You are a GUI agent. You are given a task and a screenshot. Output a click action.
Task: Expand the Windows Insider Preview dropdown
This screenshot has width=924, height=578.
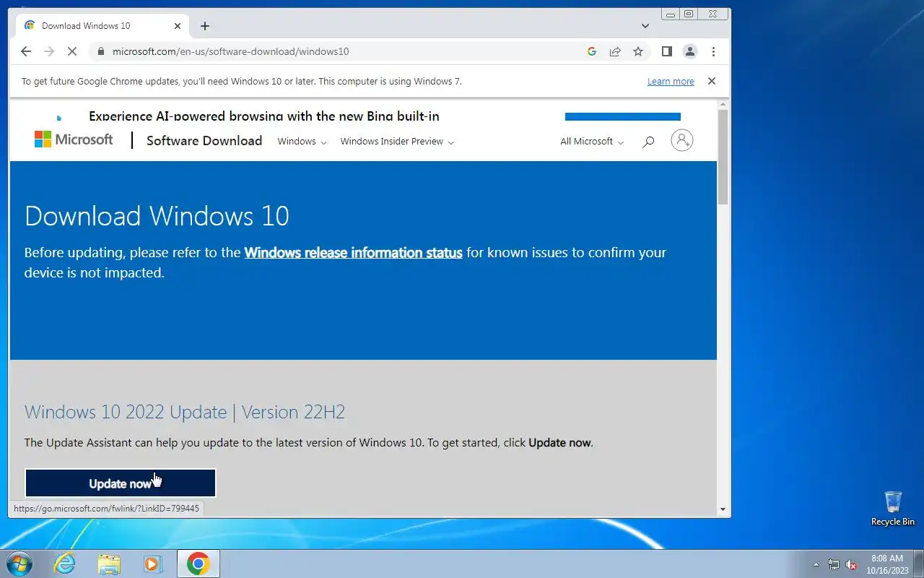(397, 142)
